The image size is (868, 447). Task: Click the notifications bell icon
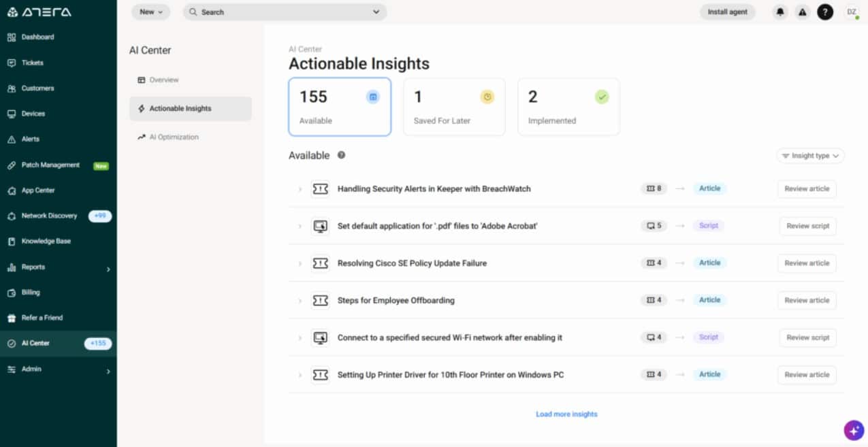tap(779, 12)
